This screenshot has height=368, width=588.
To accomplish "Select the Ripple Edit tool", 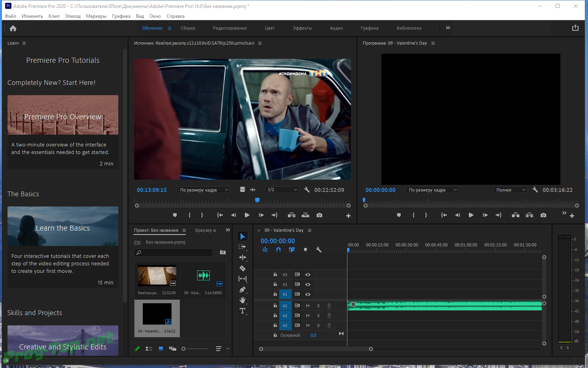I will pos(243,257).
